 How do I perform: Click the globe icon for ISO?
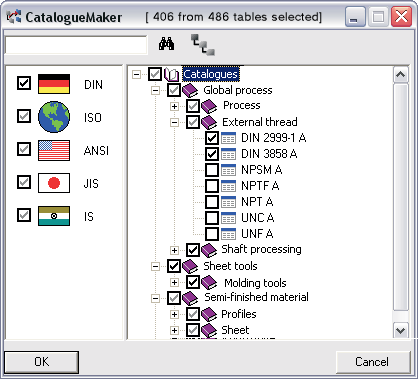click(54, 117)
